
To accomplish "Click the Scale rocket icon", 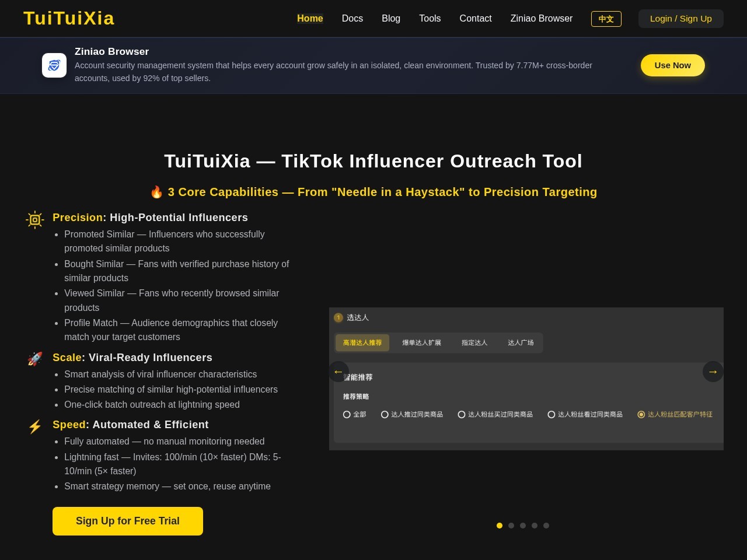I will 35,359.
